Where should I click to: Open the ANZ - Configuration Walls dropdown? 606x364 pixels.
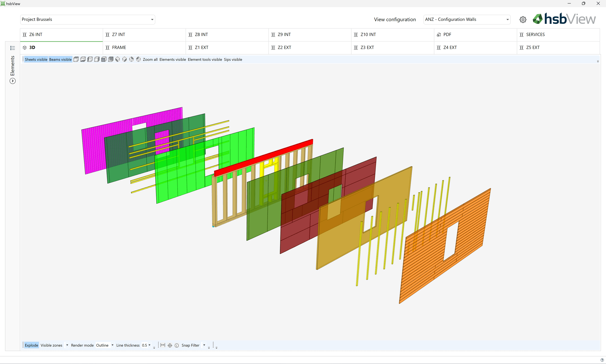pyautogui.click(x=467, y=19)
